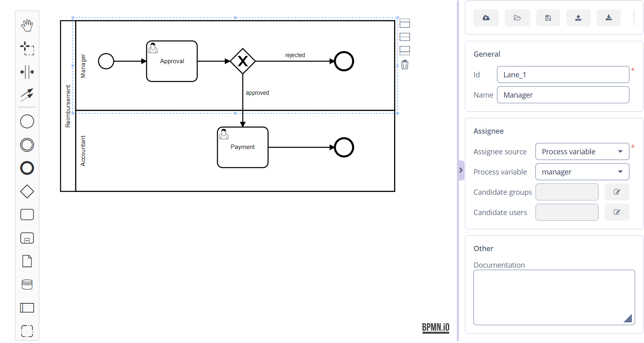Click the Other section heading
644x343 pixels.
[x=483, y=248]
